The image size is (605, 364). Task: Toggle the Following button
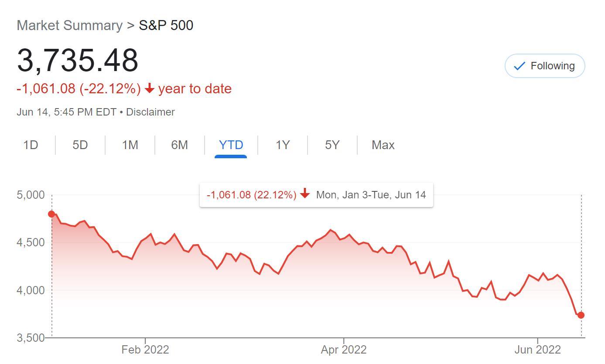544,66
